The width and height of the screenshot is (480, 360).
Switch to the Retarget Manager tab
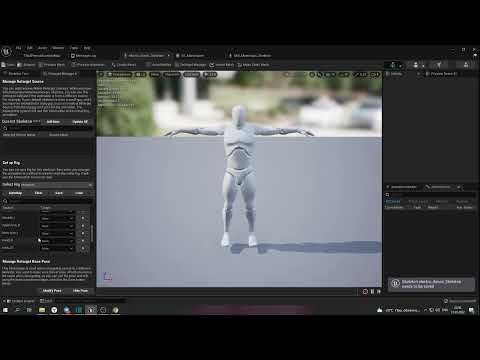(61, 74)
